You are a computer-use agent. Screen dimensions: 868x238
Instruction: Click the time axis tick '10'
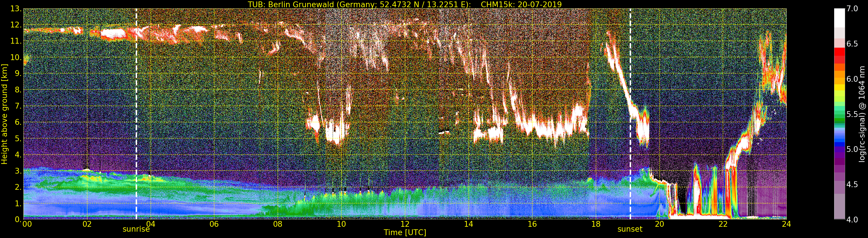tap(341, 224)
